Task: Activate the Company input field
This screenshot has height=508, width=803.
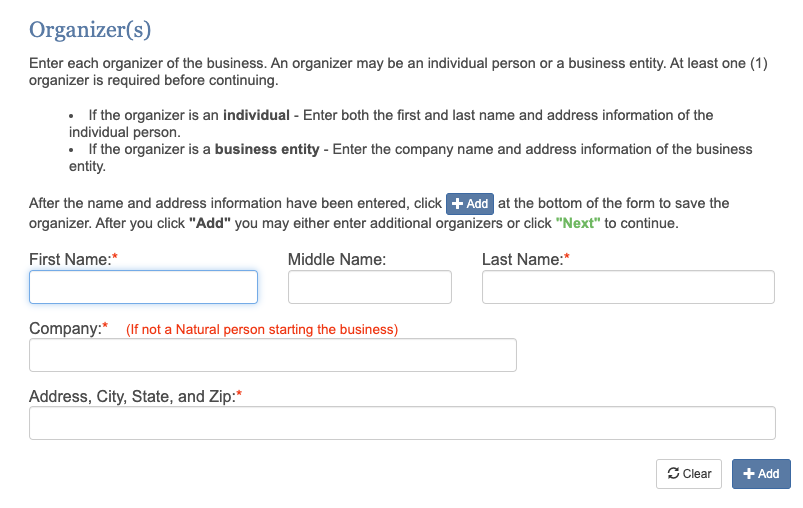Action: (x=273, y=355)
